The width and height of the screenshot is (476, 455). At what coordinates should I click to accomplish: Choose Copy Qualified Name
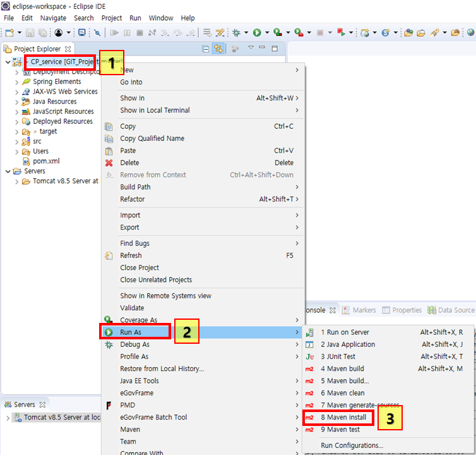click(x=203, y=138)
